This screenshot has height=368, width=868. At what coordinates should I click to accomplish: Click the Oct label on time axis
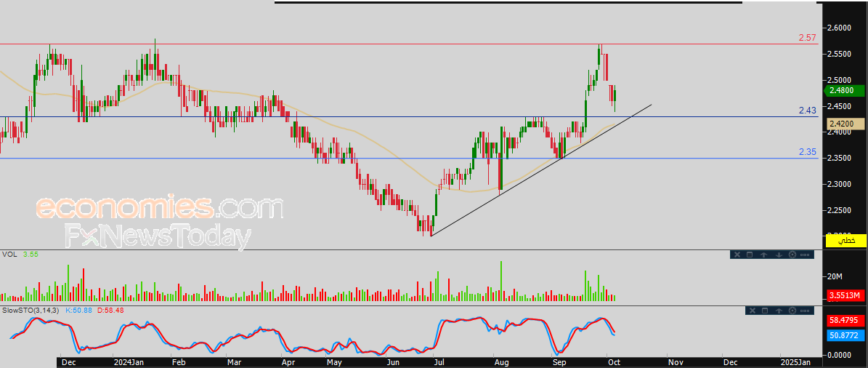[x=613, y=362]
